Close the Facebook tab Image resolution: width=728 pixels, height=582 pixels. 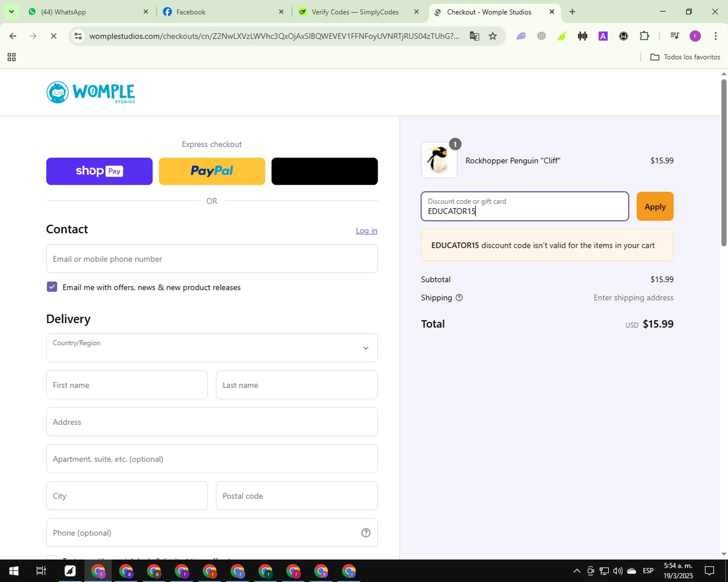281,12
